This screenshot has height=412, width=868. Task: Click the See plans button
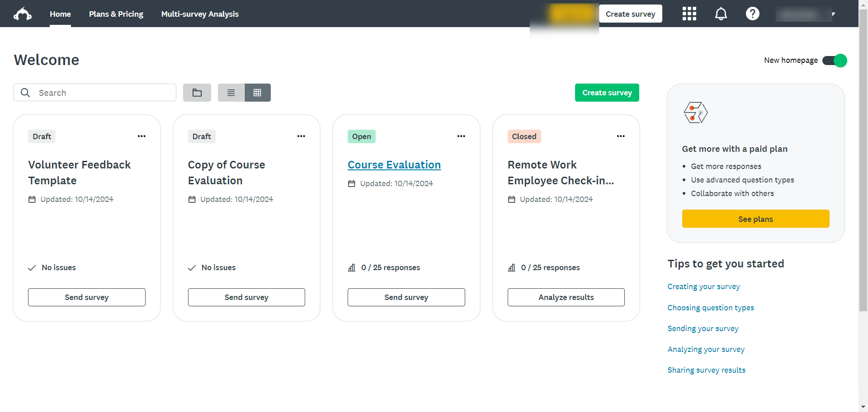coord(756,219)
